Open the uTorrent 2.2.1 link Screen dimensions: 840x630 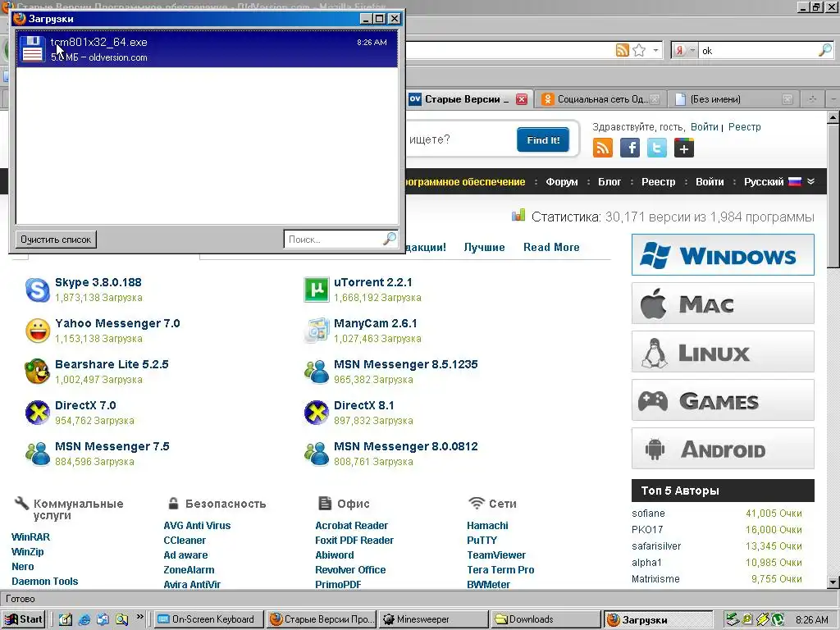click(x=373, y=282)
